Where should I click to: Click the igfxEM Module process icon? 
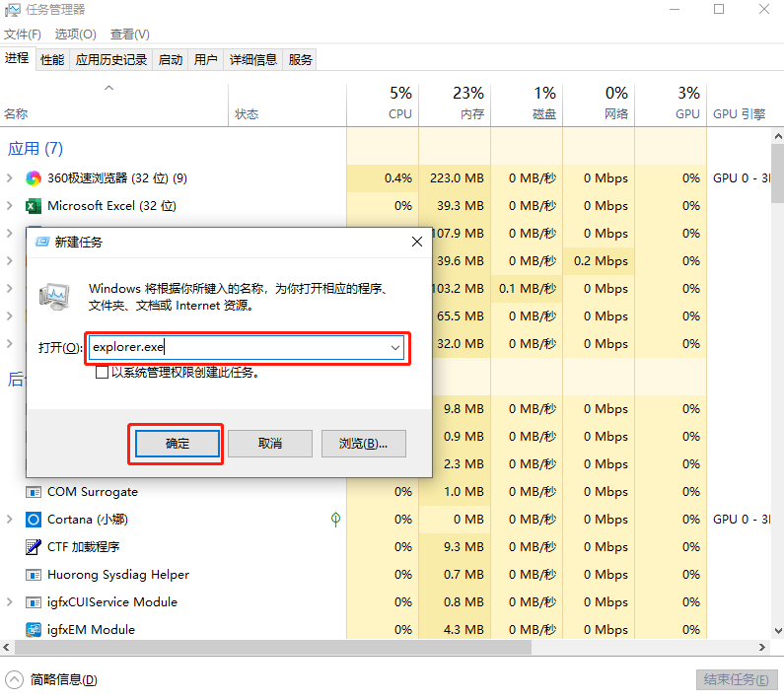(33, 630)
